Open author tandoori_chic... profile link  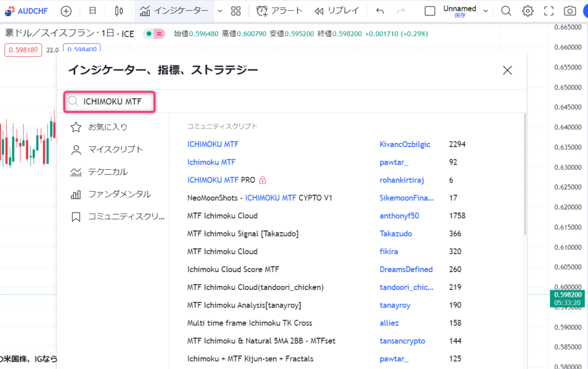(x=407, y=288)
